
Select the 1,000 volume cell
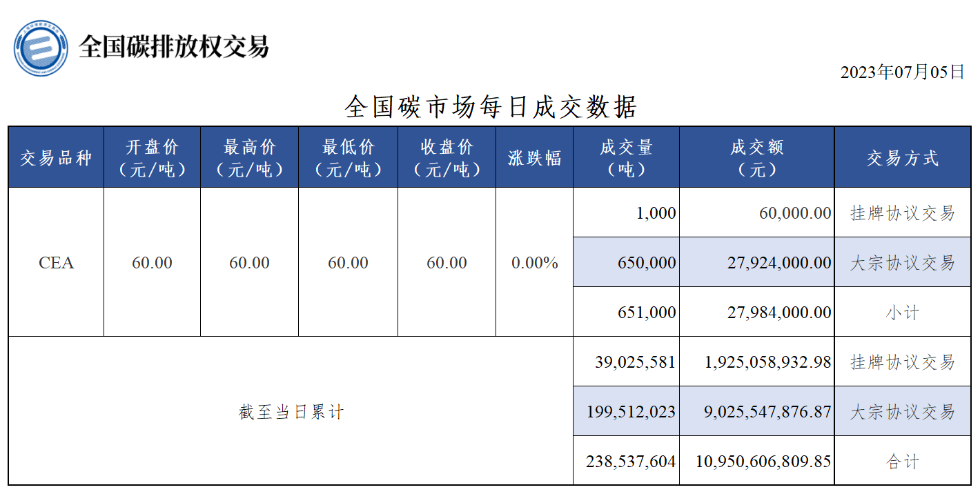click(x=627, y=213)
